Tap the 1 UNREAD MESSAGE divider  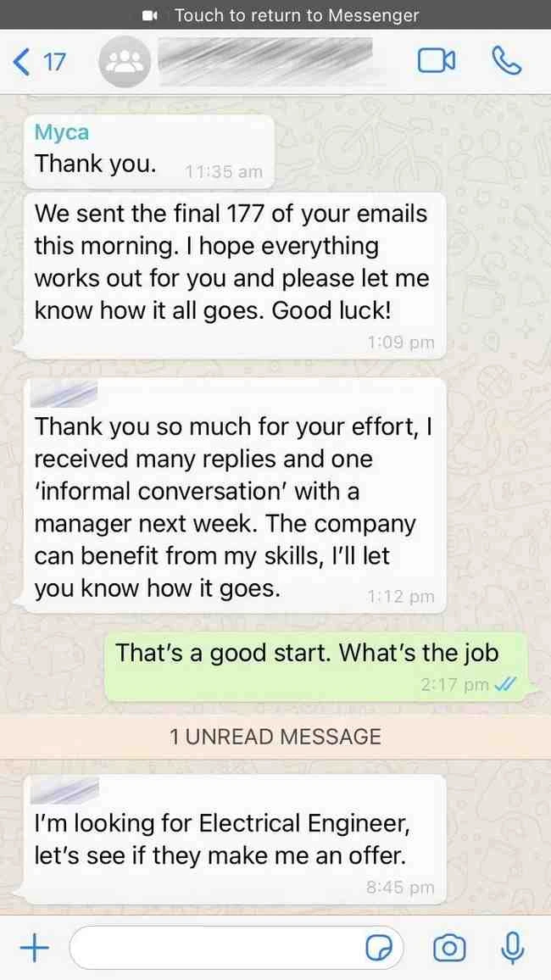tap(275, 736)
